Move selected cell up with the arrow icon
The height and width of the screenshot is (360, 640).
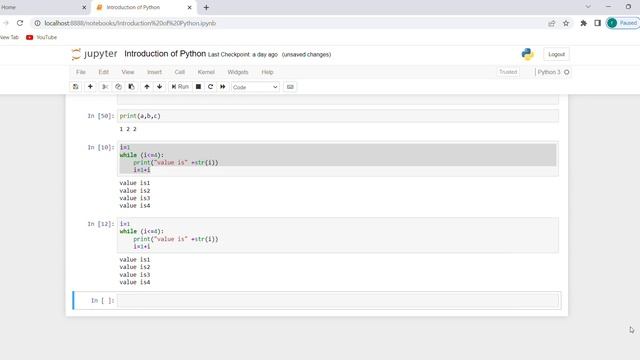point(147,87)
